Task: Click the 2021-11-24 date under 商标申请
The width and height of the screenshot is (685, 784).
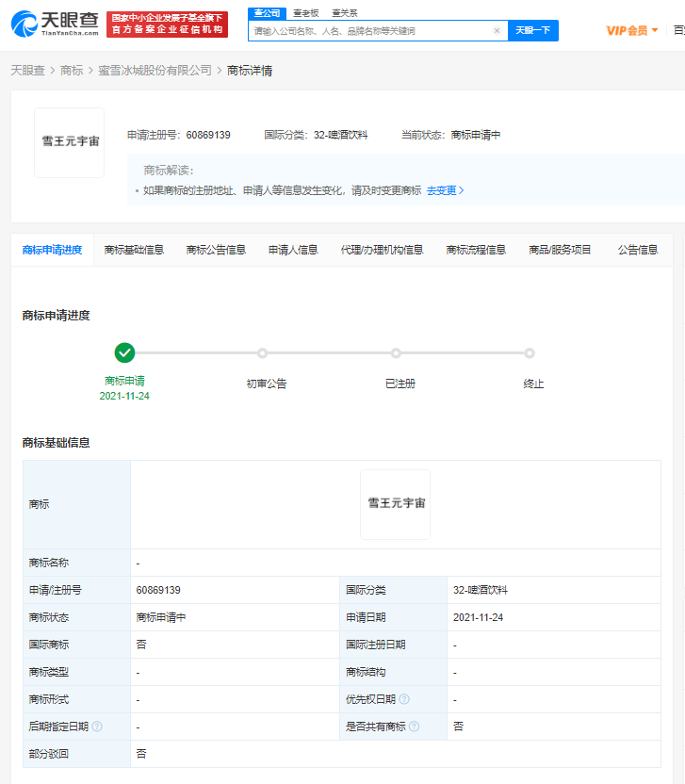Action: click(124, 396)
